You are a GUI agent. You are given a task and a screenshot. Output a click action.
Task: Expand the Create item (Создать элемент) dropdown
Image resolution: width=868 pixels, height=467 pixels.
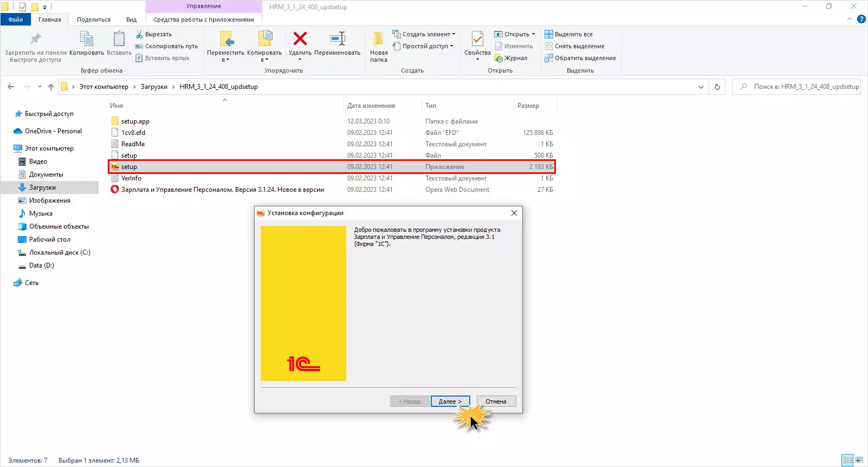pos(454,34)
